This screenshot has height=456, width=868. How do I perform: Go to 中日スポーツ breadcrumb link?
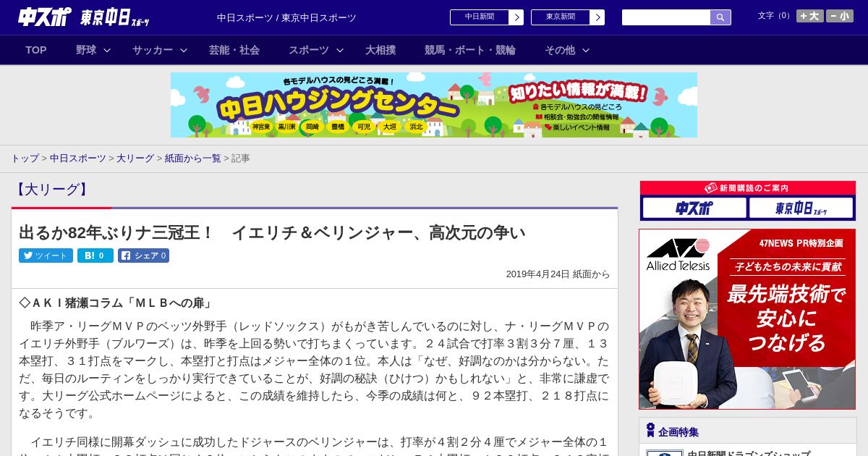point(78,158)
